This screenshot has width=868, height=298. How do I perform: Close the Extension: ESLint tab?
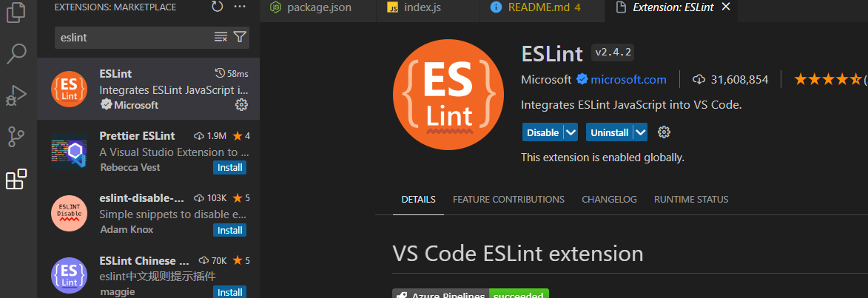click(726, 7)
